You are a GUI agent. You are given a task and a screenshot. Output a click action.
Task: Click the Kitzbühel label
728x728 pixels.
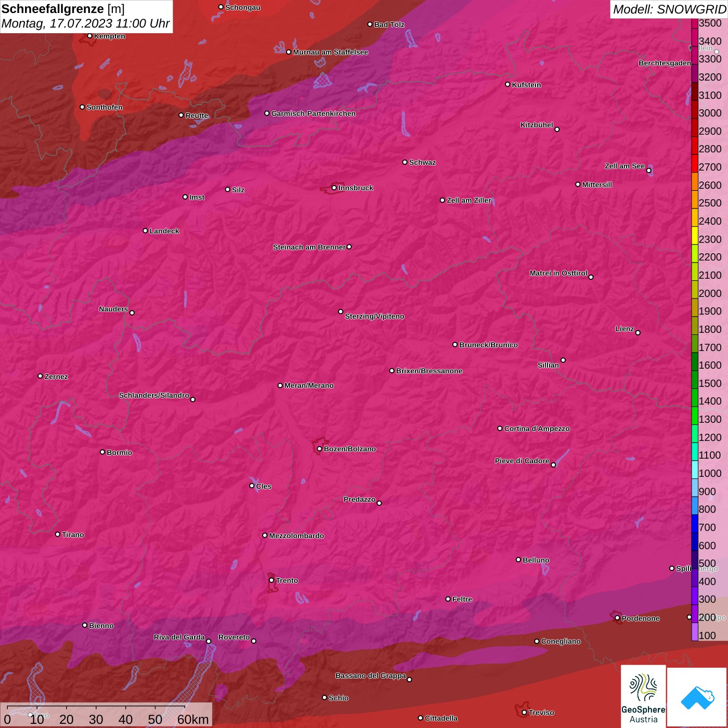[537, 125]
